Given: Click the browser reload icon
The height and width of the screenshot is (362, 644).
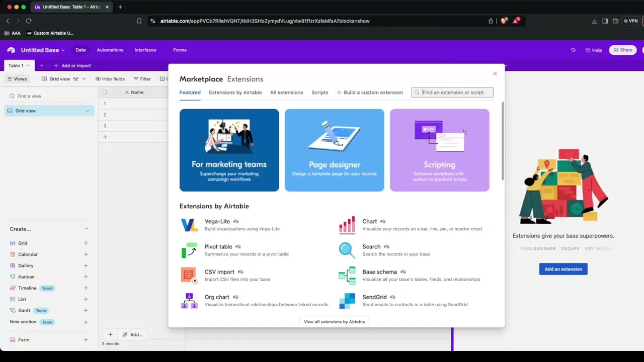Looking at the screenshot, I should tap(29, 21).
